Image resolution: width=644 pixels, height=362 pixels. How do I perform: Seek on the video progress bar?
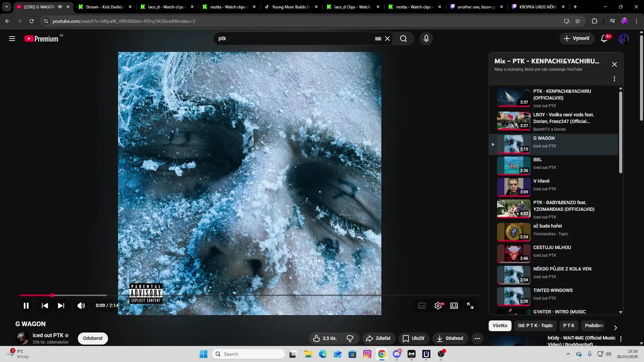tap(250, 295)
